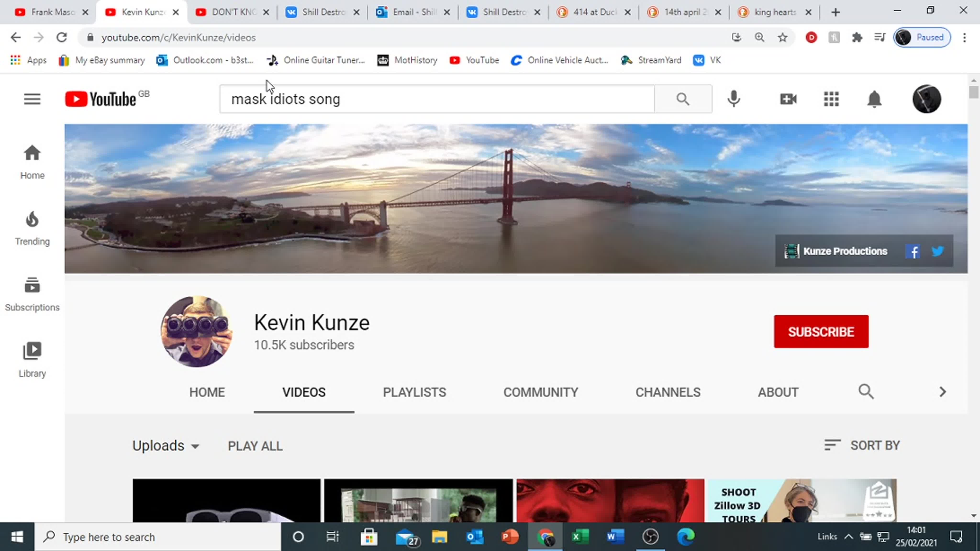Image resolution: width=980 pixels, height=551 pixels.
Task: Click the Paused profile button
Action: [x=922, y=37]
